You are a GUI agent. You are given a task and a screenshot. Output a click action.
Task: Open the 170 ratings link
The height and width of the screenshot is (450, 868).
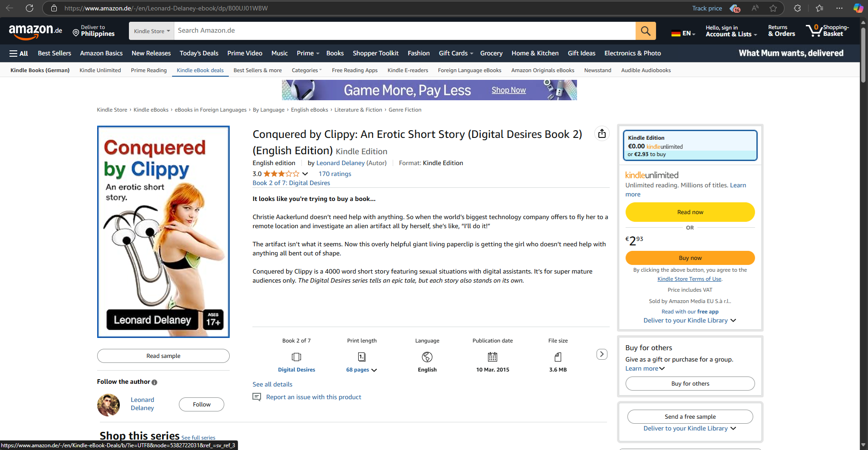point(335,174)
